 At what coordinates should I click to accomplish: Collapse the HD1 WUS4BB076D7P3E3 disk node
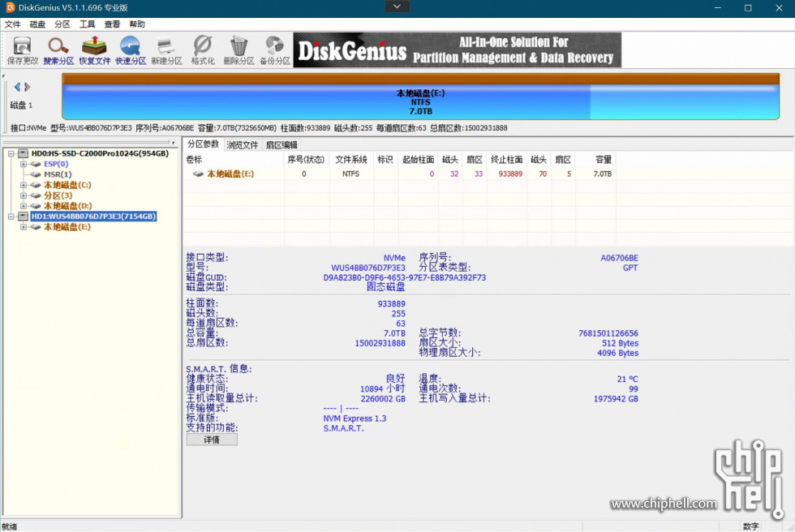click(x=11, y=217)
